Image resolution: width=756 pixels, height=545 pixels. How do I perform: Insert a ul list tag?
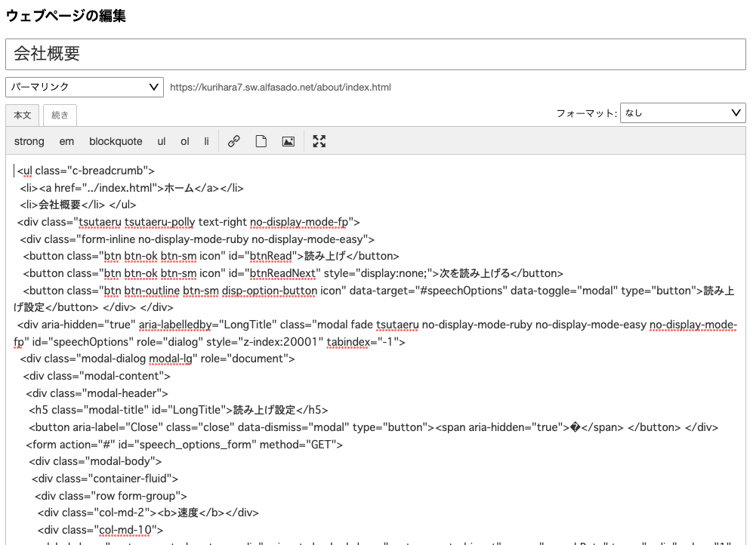pyautogui.click(x=162, y=141)
